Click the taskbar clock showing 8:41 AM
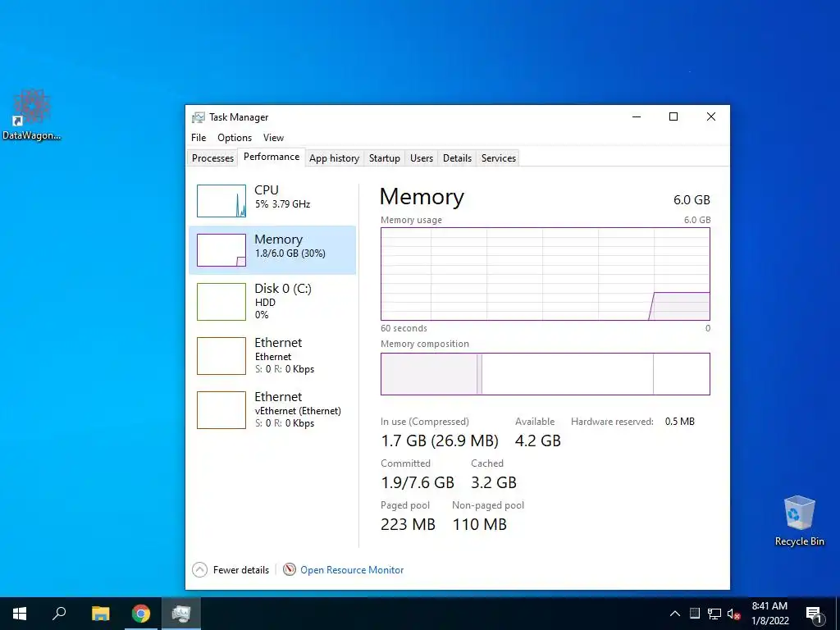The width and height of the screenshot is (840, 630). (769, 614)
